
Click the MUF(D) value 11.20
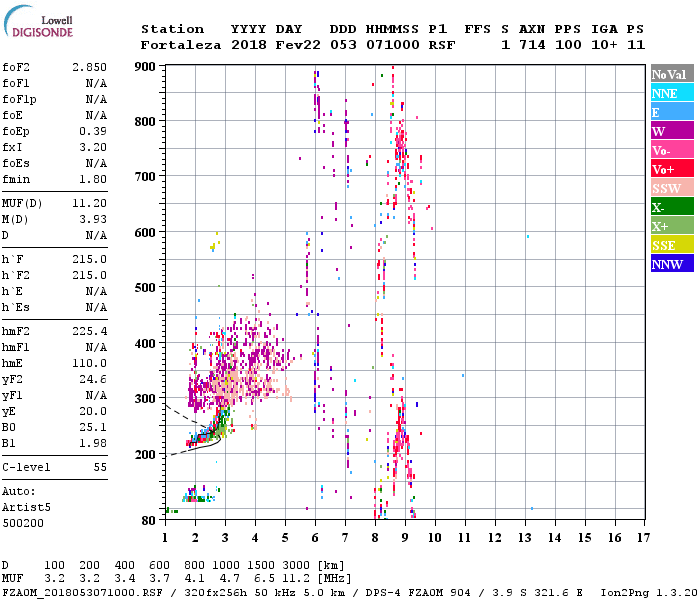89,204
